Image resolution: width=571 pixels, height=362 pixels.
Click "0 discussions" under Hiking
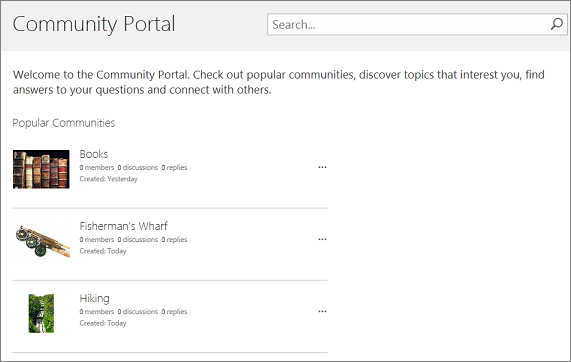[x=138, y=312]
